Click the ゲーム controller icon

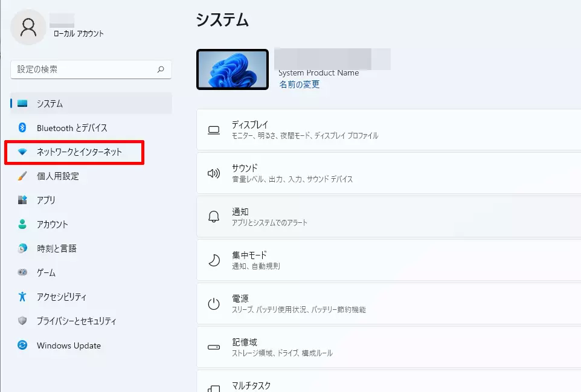[22, 272]
